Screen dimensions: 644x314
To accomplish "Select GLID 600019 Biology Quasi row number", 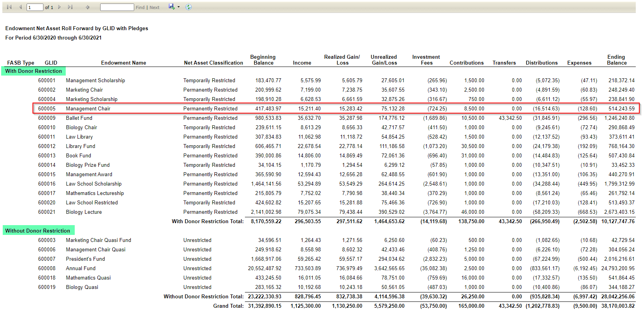I will tap(47, 287).
